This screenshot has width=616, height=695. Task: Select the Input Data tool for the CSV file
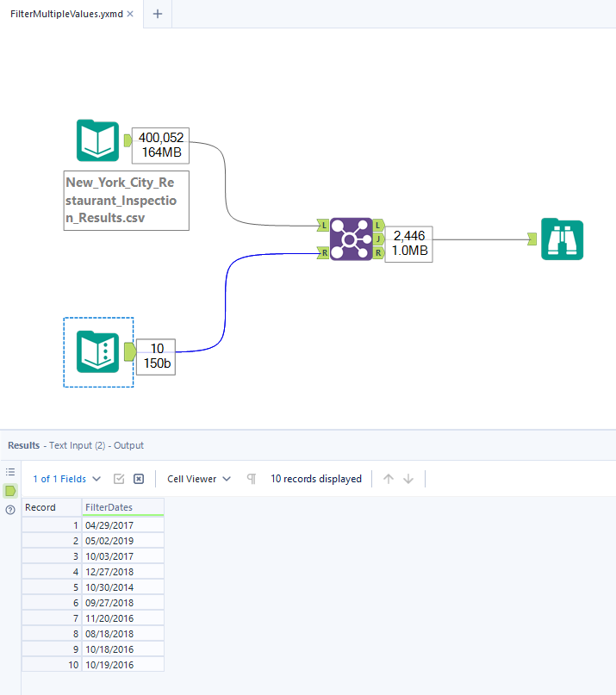97,140
